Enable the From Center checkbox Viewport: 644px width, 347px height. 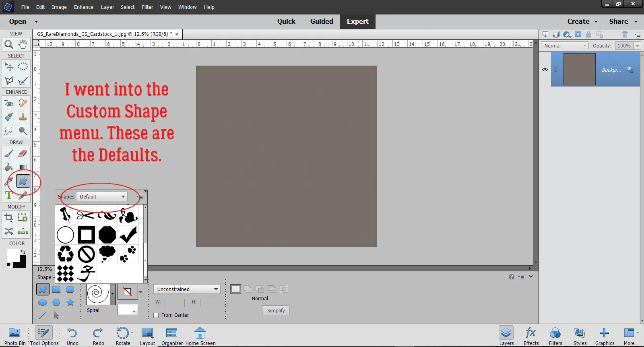[156, 315]
